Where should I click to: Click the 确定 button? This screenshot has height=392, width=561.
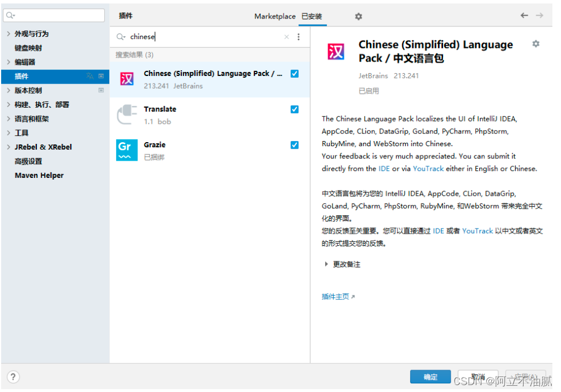pyautogui.click(x=430, y=377)
